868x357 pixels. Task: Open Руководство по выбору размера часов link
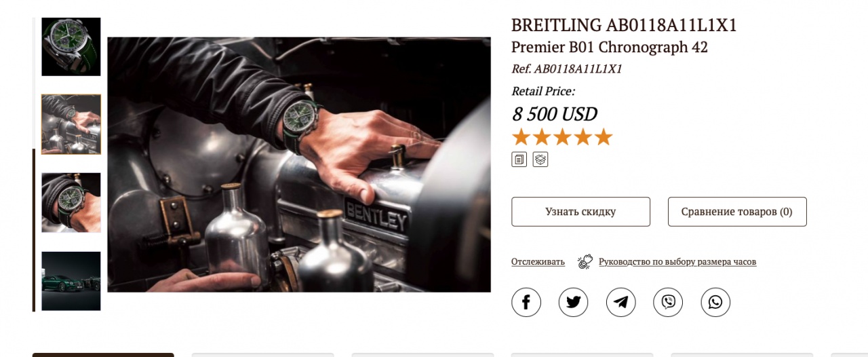677,262
